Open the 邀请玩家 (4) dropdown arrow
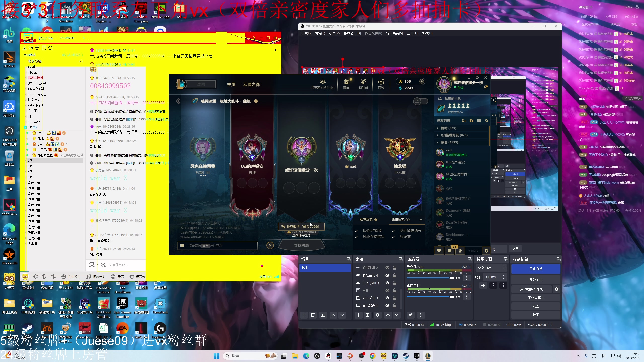Viewport: 644px width, 362px height. click(421, 220)
